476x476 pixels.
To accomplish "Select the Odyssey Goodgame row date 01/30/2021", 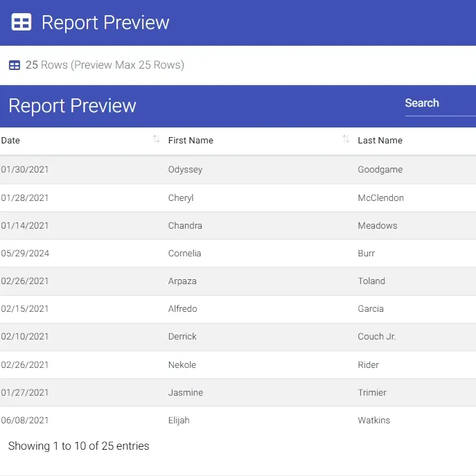I will [x=24, y=169].
